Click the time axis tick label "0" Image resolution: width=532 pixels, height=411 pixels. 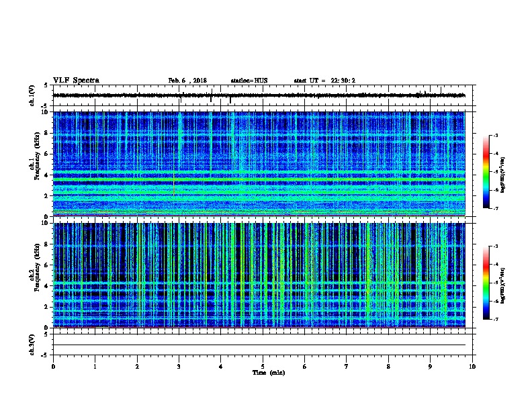point(53,367)
